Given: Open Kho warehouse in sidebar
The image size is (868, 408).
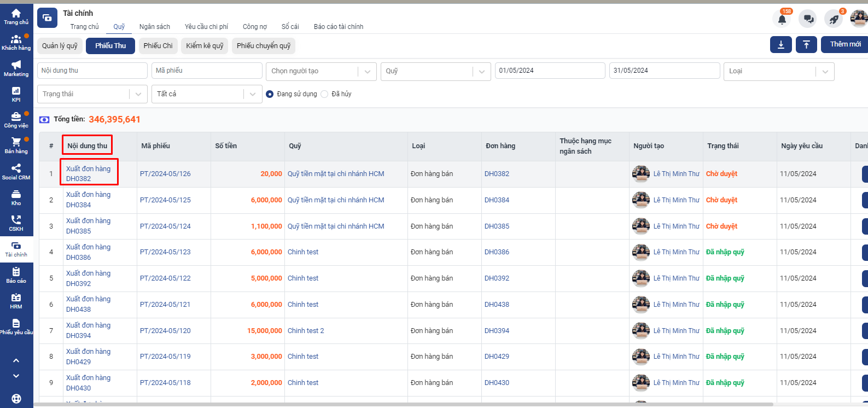Looking at the screenshot, I should 16,197.
